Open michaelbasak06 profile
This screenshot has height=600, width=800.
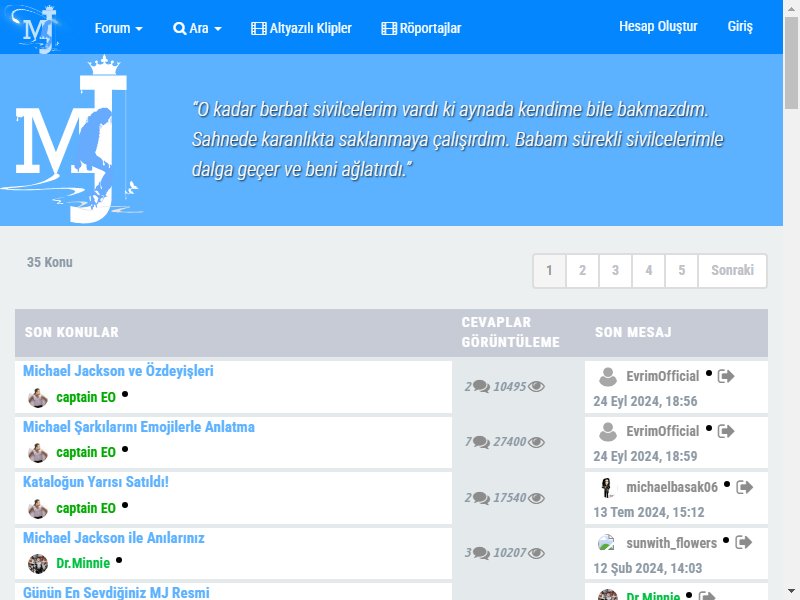672,488
